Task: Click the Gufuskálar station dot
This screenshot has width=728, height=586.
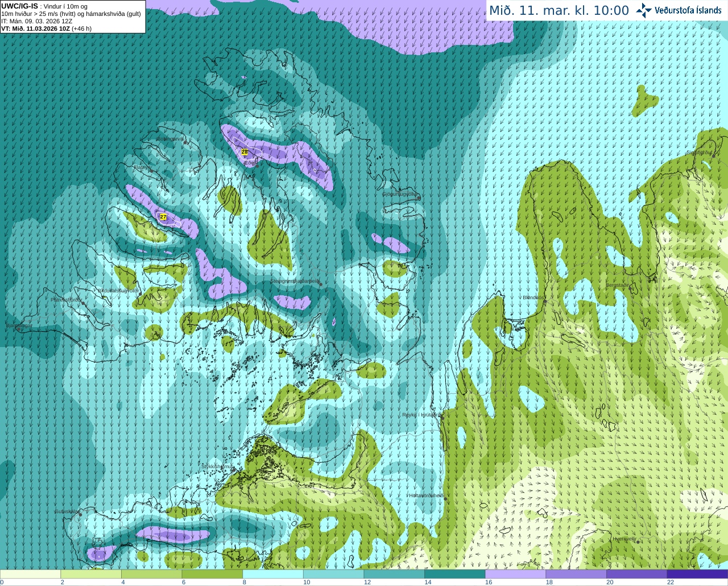Action: tap(80, 514)
